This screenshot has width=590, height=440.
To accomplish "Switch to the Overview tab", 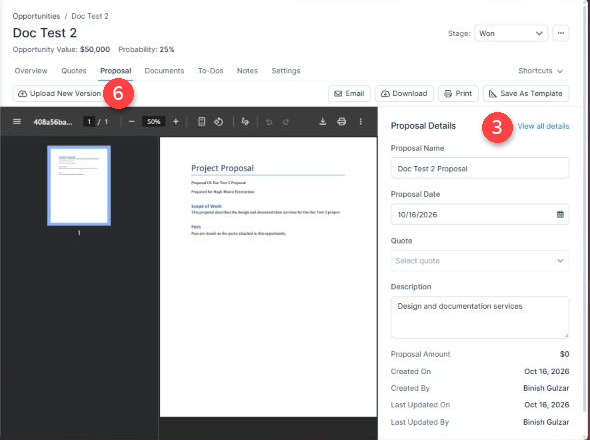I will pos(31,71).
